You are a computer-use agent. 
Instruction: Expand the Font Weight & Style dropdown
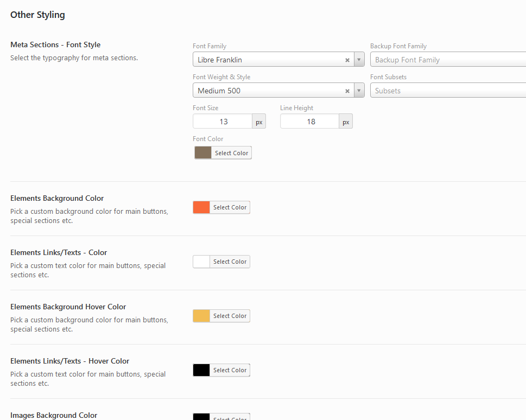pyautogui.click(x=359, y=91)
